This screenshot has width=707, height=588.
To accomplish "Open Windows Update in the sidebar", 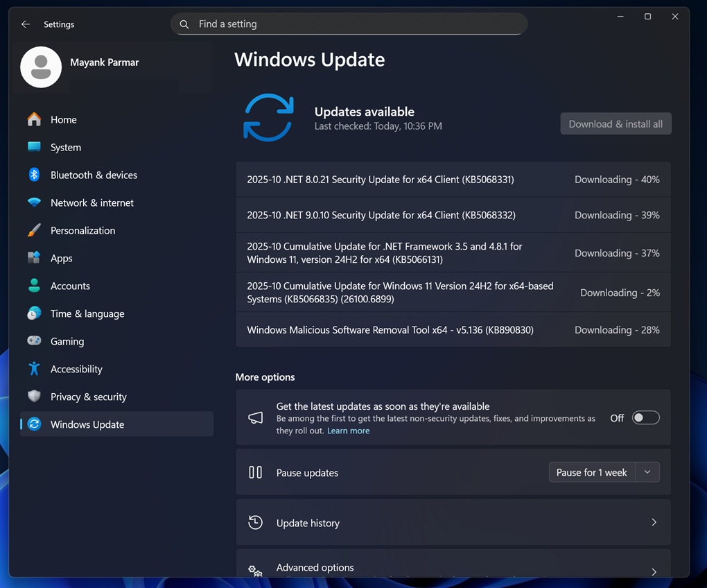I will pos(87,424).
